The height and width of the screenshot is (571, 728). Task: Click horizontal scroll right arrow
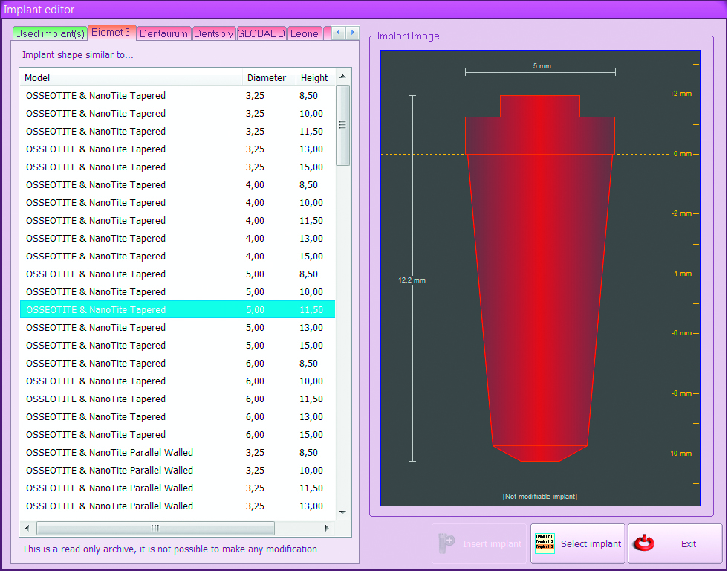pos(326,528)
